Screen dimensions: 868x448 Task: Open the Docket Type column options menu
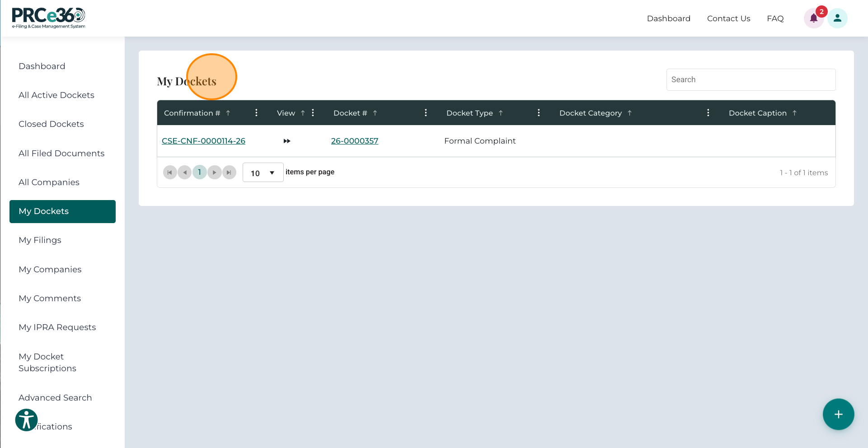pos(539,113)
